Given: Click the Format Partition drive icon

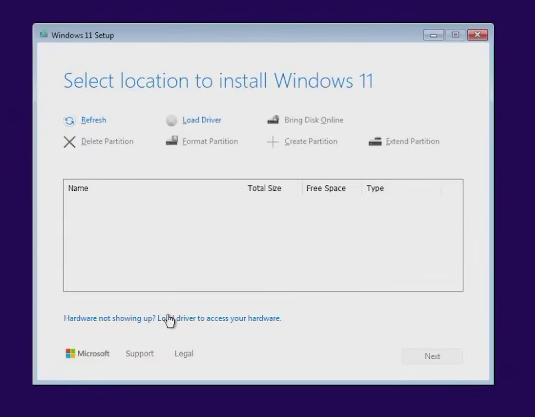Looking at the screenshot, I should coord(172,141).
